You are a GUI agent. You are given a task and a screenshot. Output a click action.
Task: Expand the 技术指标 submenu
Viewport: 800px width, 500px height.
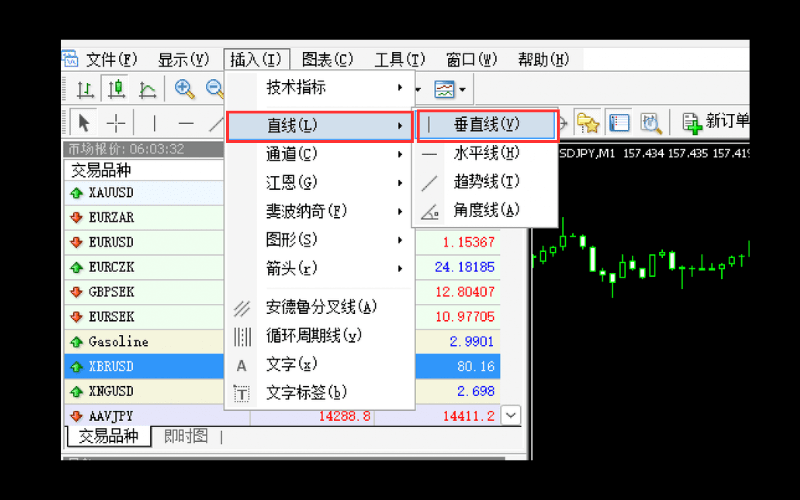(319, 87)
